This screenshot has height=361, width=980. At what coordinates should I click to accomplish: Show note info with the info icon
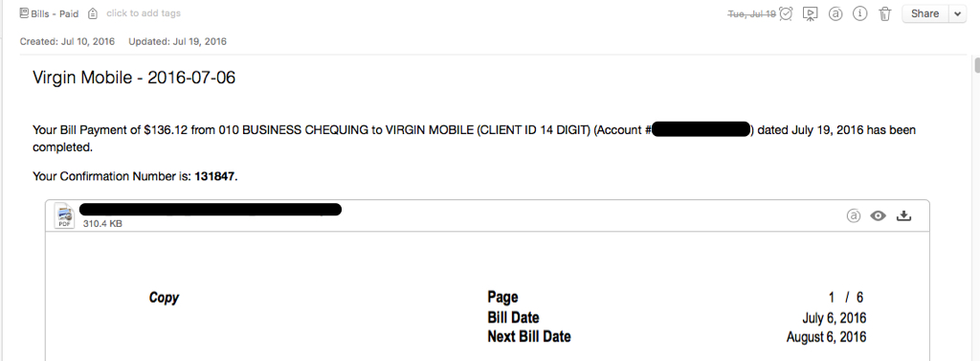(x=860, y=13)
